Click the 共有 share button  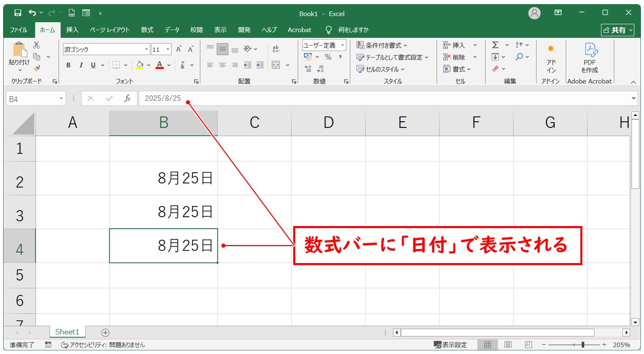point(618,30)
